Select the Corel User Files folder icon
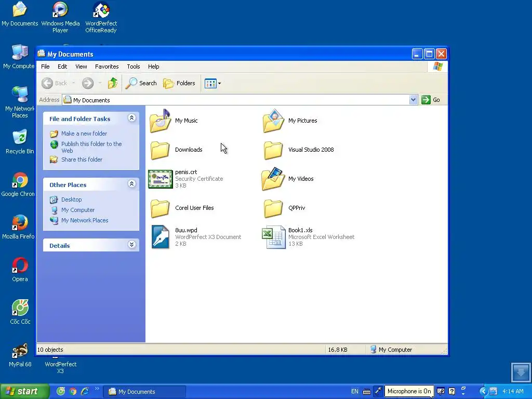 point(160,208)
